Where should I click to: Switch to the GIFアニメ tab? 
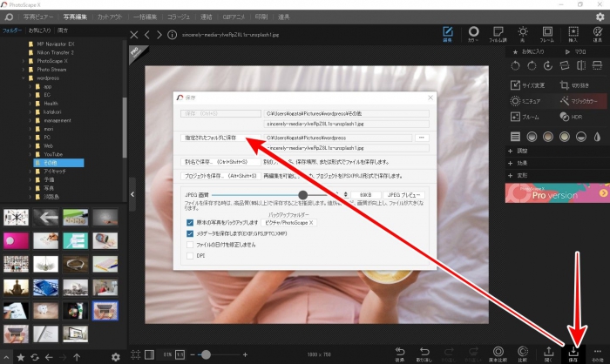point(234,17)
